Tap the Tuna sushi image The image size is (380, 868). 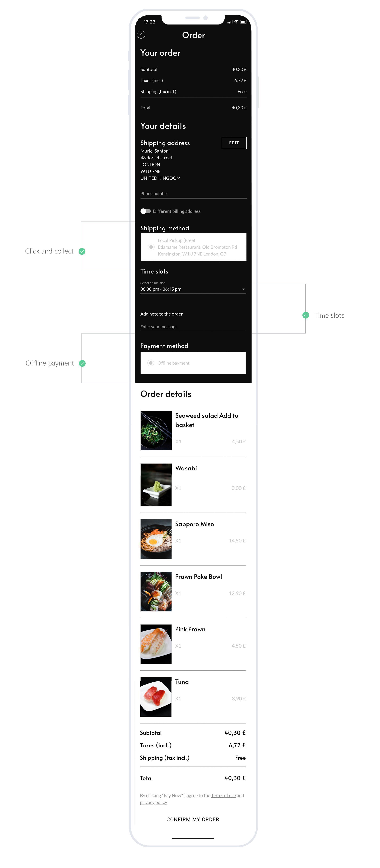(156, 697)
